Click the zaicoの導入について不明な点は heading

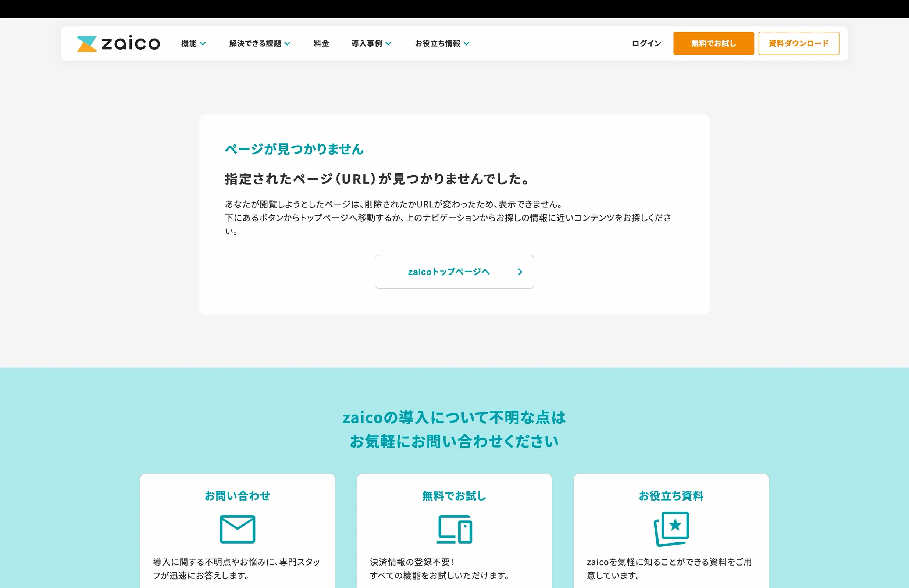click(x=454, y=418)
